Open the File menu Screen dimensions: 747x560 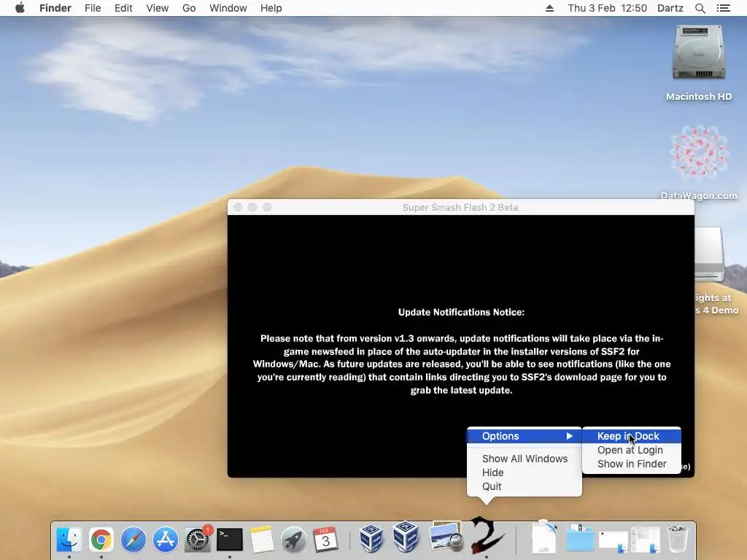coord(93,8)
